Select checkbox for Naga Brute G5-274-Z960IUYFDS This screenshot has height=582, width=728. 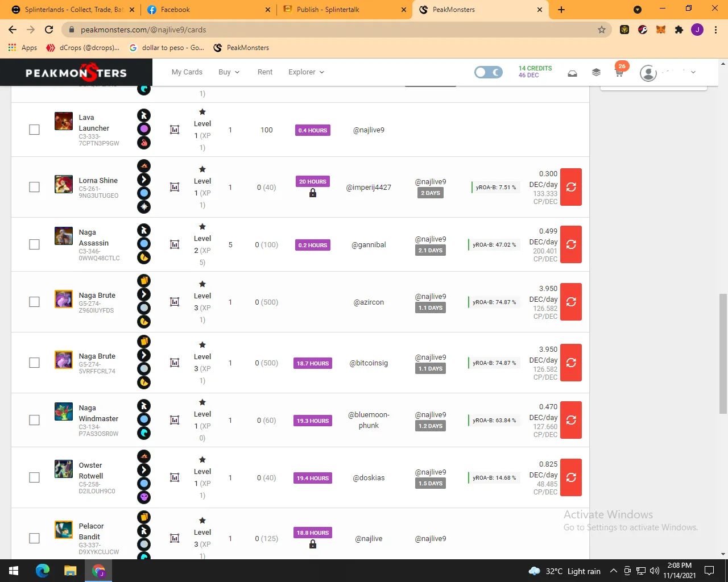[34, 302]
